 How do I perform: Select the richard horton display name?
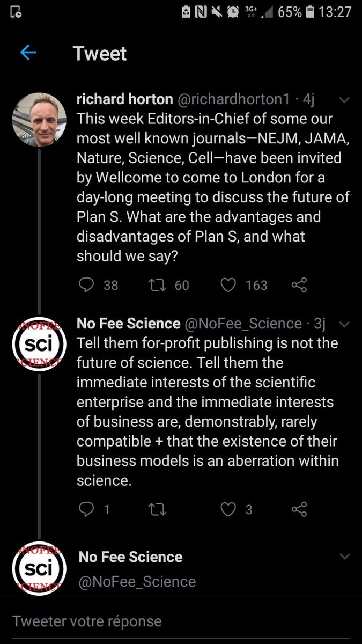[x=125, y=99]
